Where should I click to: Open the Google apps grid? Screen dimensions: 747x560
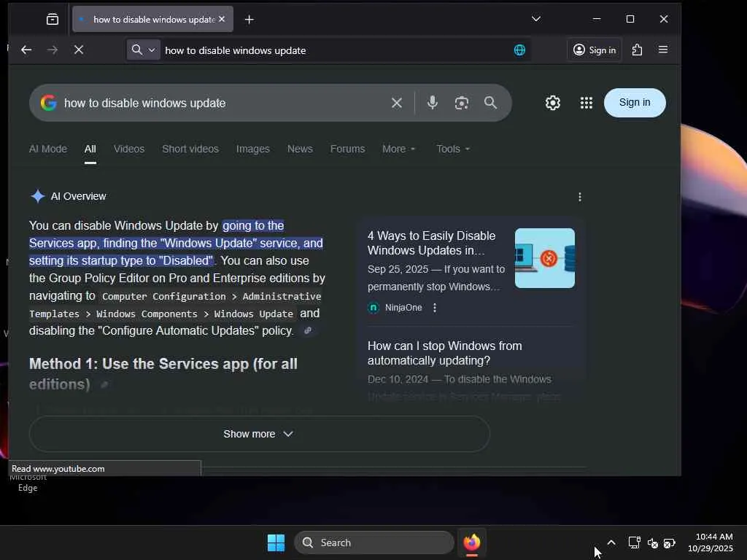586,102
